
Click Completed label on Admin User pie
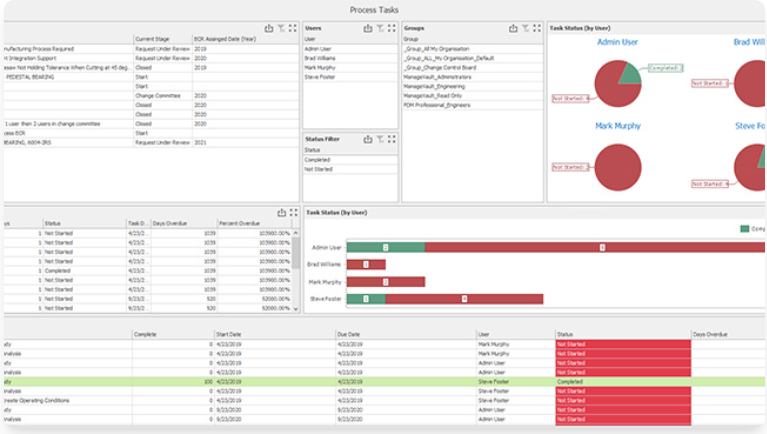click(x=666, y=68)
